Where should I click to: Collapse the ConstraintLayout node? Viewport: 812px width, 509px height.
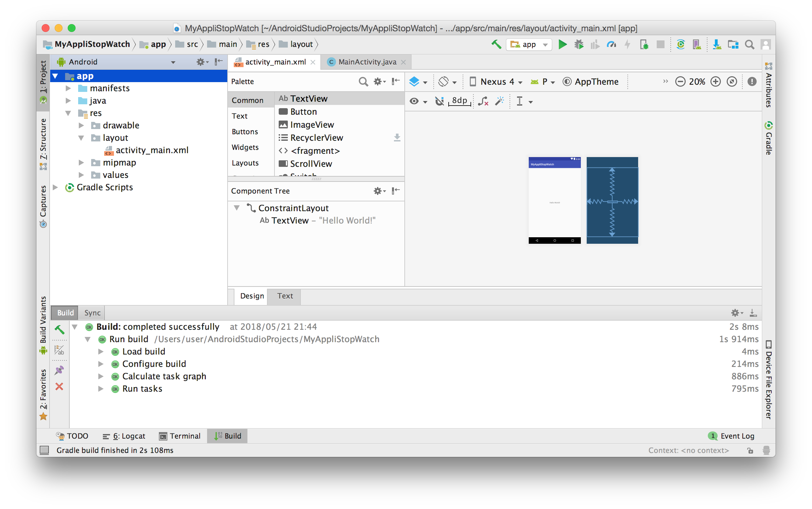(237, 208)
